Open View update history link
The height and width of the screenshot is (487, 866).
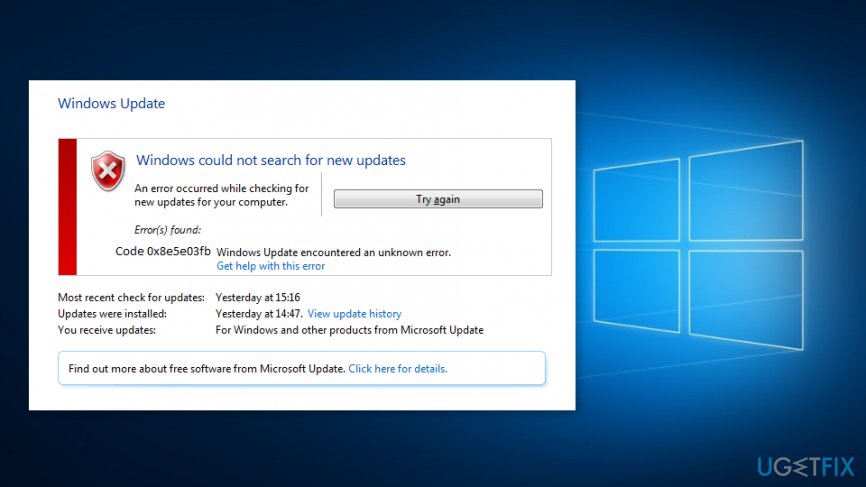coord(355,314)
